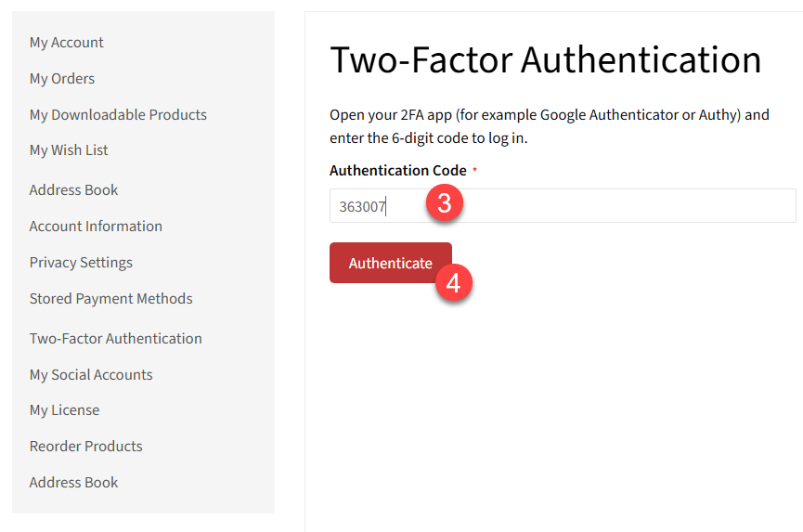803x532 pixels.
Task: Click the red step 3 badge
Action: click(444, 203)
